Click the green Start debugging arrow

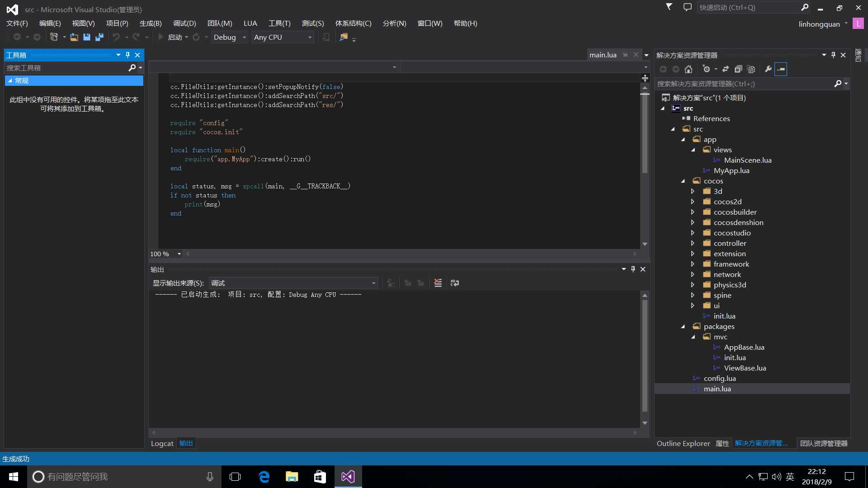click(160, 37)
